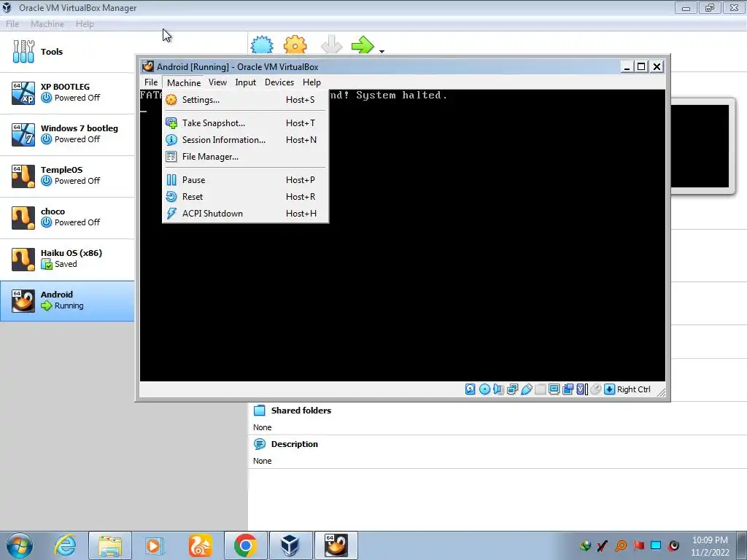Click the CPU virtualization 'V' chip status icon
This screenshot has height=560, width=747.
pyautogui.click(x=581, y=389)
